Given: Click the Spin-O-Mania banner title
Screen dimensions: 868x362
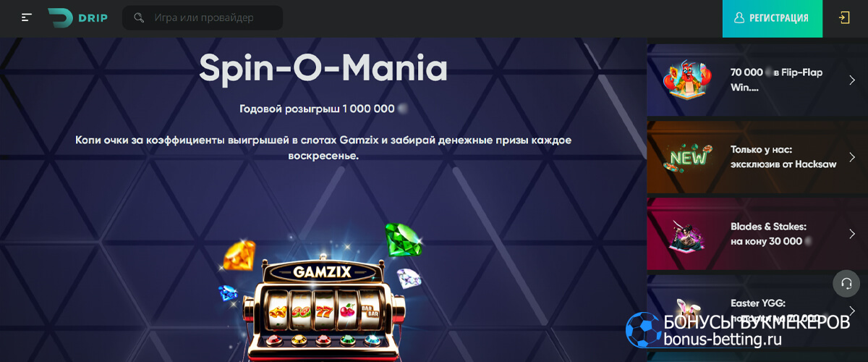Looking at the screenshot, I should click(x=323, y=68).
